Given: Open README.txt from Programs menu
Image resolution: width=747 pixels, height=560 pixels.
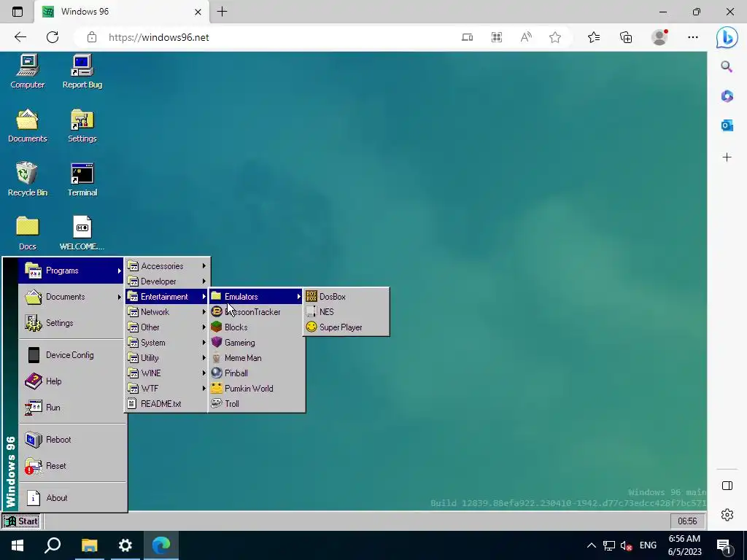Looking at the screenshot, I should [167, 403].
